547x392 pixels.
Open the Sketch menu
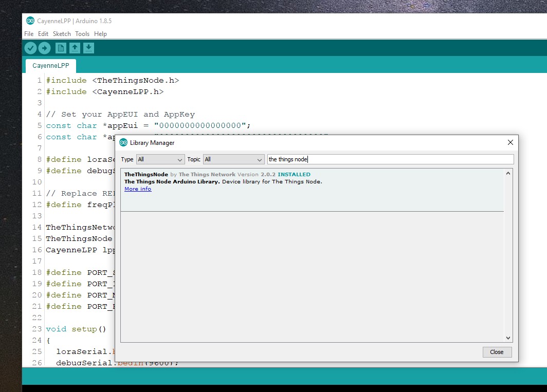[62, 34]
